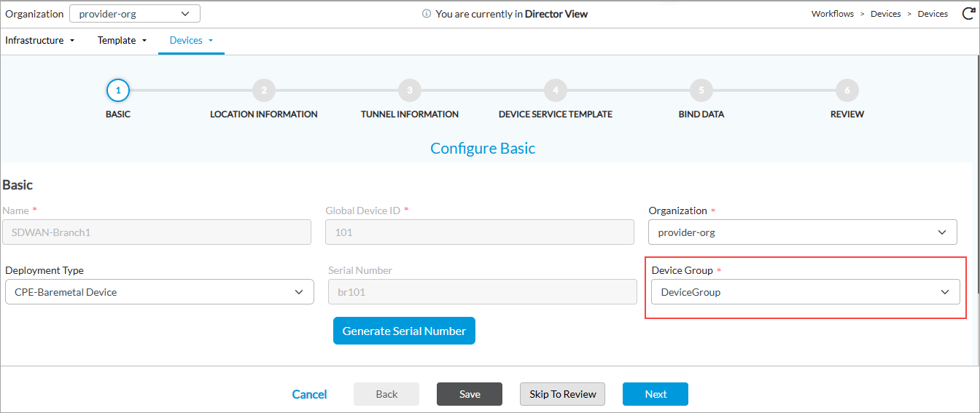Viewport: 980px width, 413px height.
Task: Open step 4 Device Service Template
Action: [x=556, y=91]
